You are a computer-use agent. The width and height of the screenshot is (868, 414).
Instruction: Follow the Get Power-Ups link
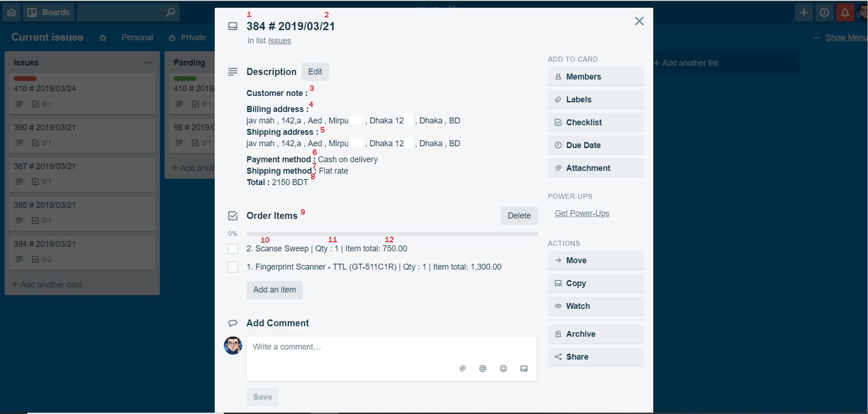(582, 213)
